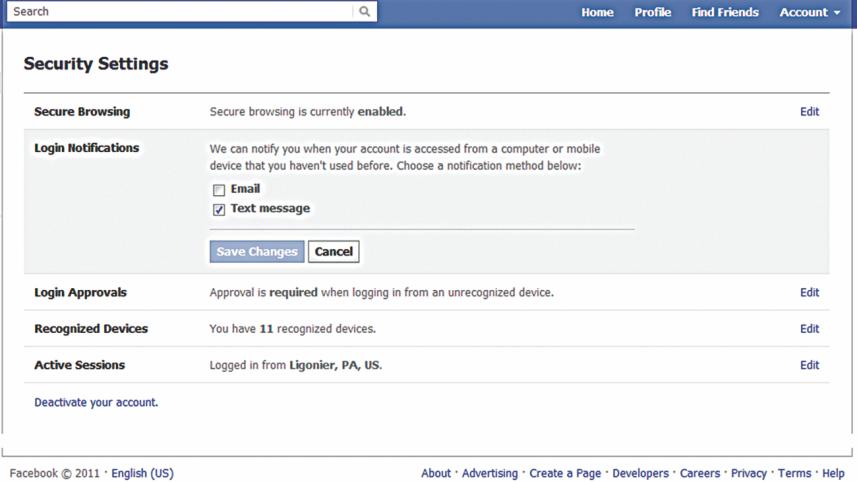857x482 pixels.
Task: Open the Privacy link in the footer
Action: [748, 473]
